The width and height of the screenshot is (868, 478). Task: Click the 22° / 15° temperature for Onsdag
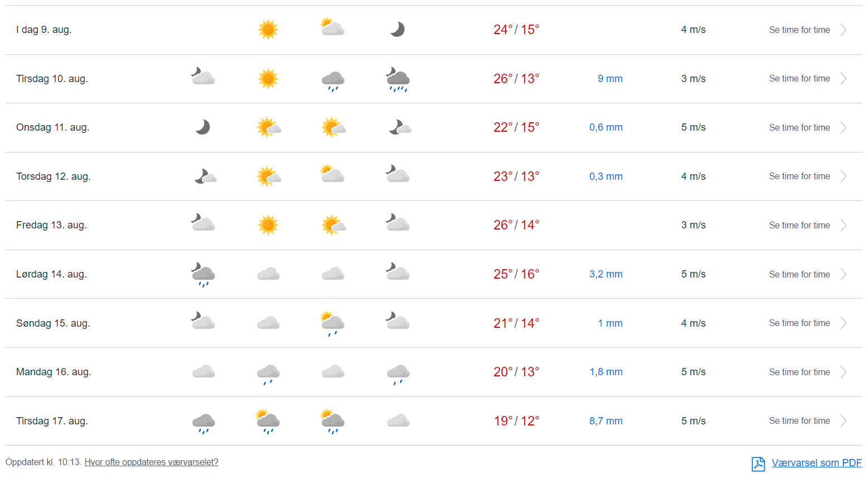[516, 127]
